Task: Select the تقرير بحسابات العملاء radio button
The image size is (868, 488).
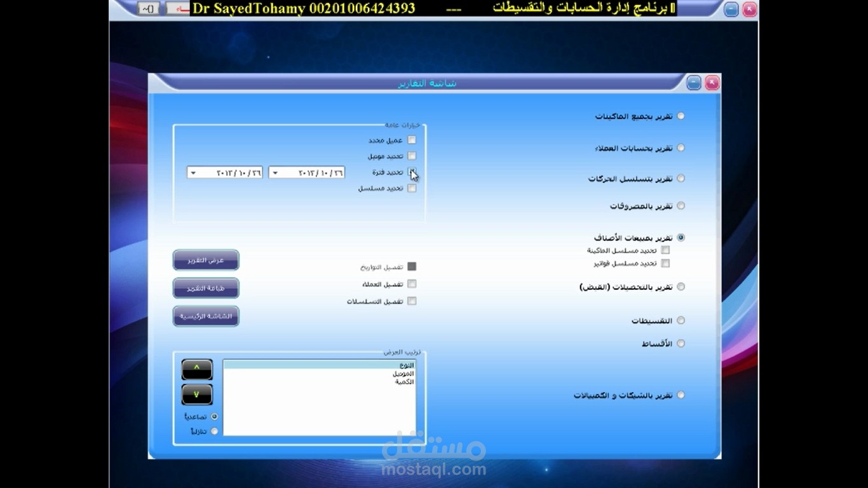Action: [681, 147]
